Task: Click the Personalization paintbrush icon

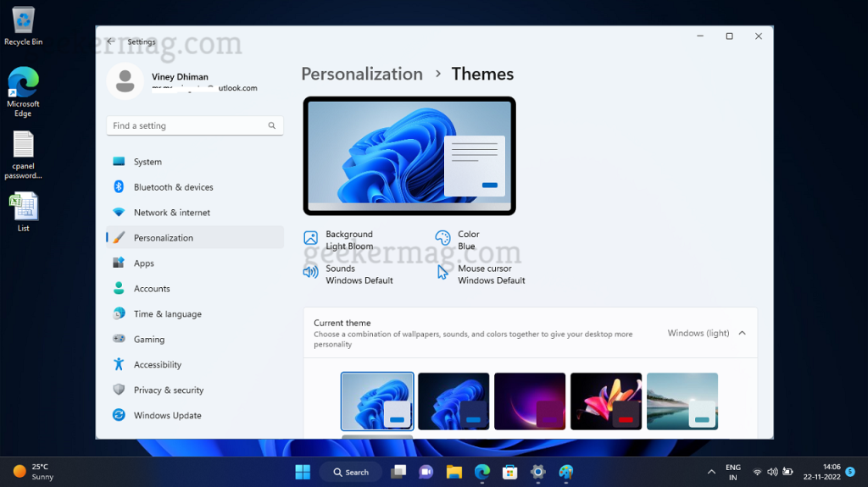Action: [119, 237]
